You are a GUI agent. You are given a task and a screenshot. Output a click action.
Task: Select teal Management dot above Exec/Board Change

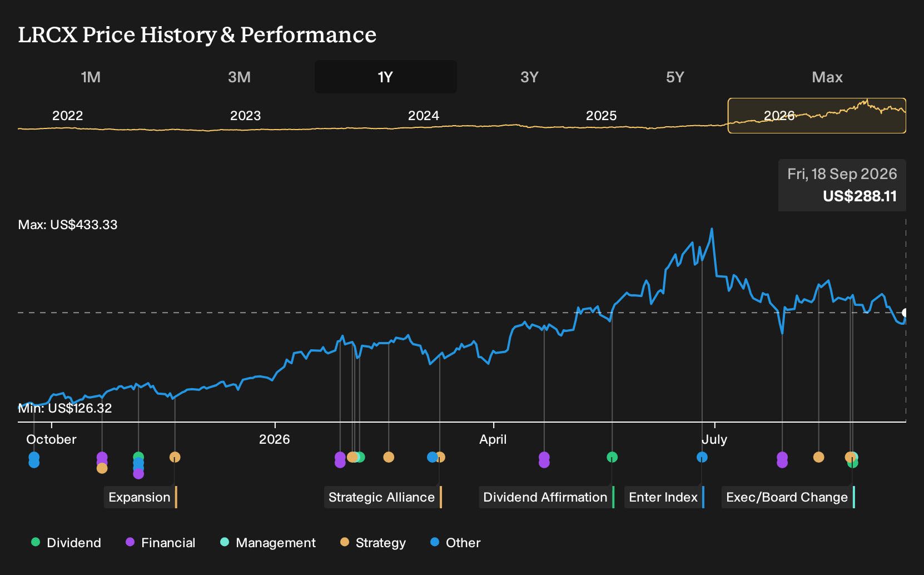click(855, 457)
